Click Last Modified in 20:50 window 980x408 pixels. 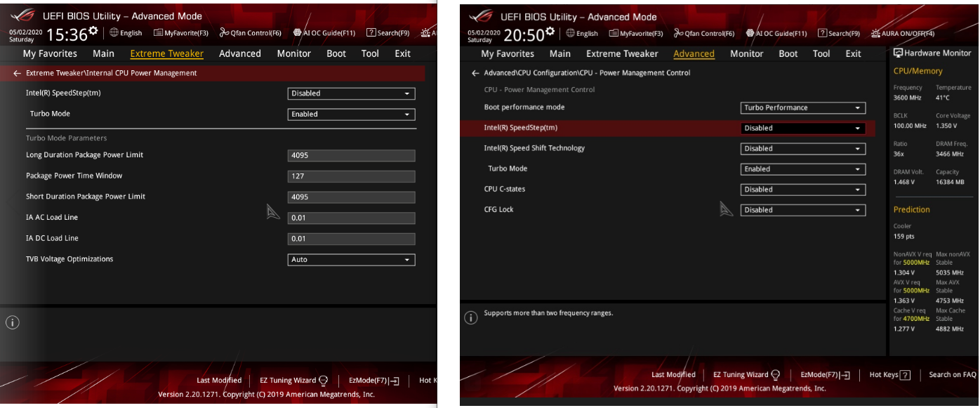(x=673, y=375)
